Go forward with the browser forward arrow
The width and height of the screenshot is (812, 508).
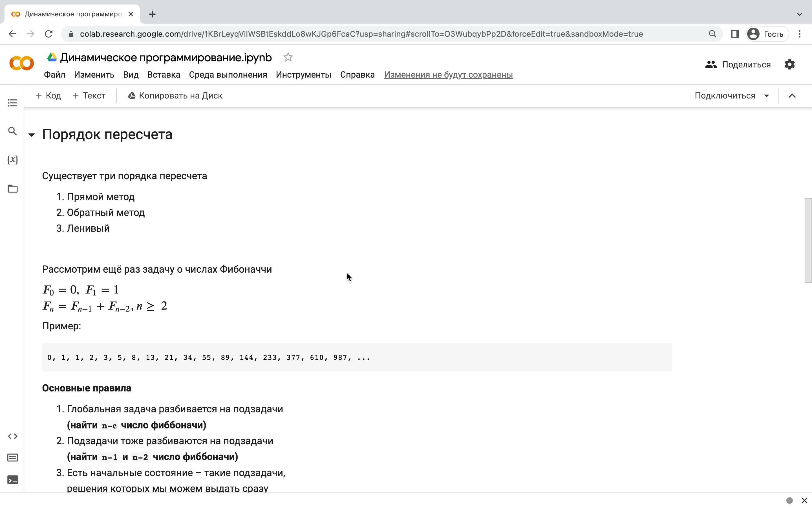tap(30, 34)
